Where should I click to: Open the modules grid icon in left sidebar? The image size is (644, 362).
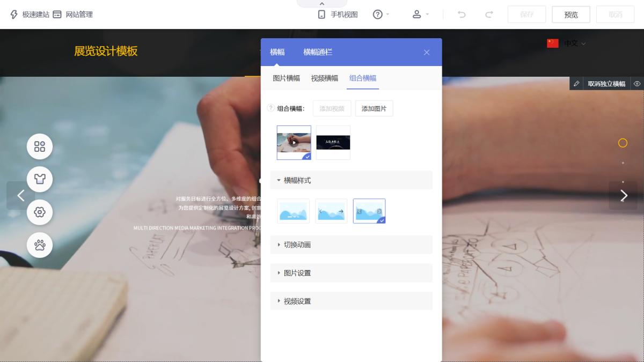pyautogui.click(x=40, y=146)
